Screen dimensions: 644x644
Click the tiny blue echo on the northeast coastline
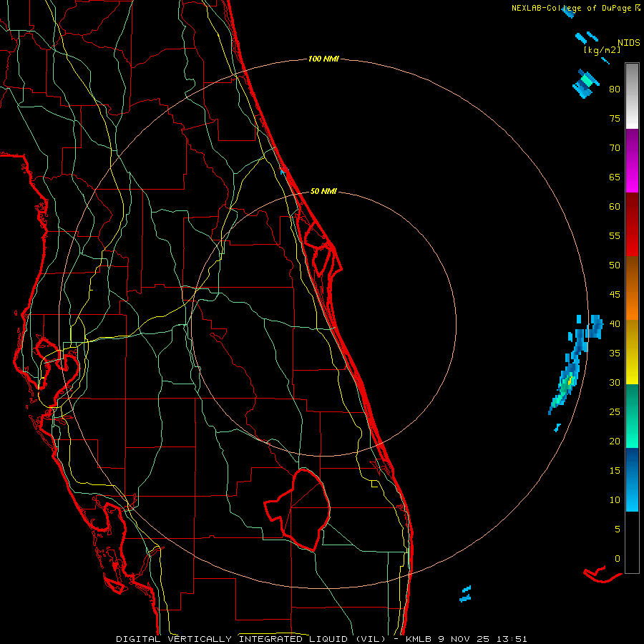click(x=283, y=170)
